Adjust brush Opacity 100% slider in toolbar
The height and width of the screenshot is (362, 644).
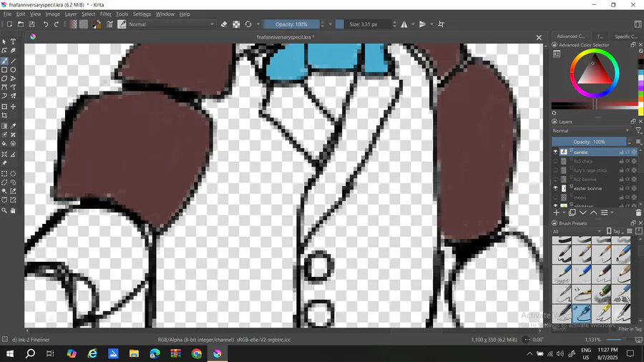pos(291,24)
